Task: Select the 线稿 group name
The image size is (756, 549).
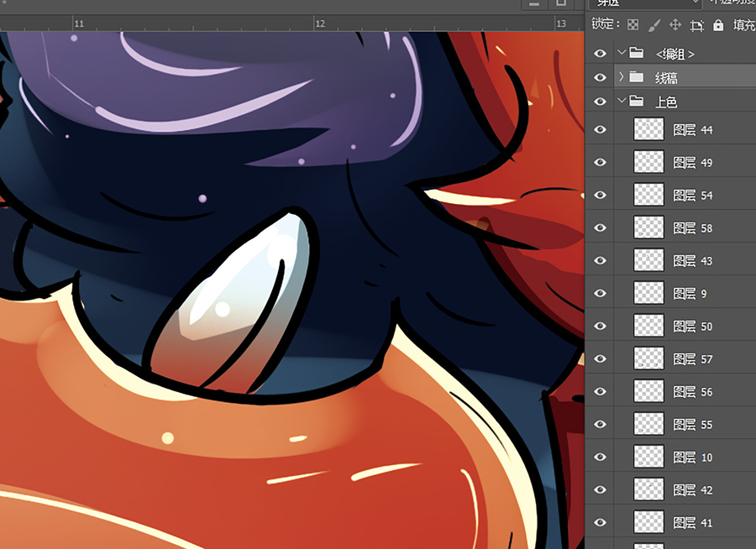Action: [x=666, y=77]
